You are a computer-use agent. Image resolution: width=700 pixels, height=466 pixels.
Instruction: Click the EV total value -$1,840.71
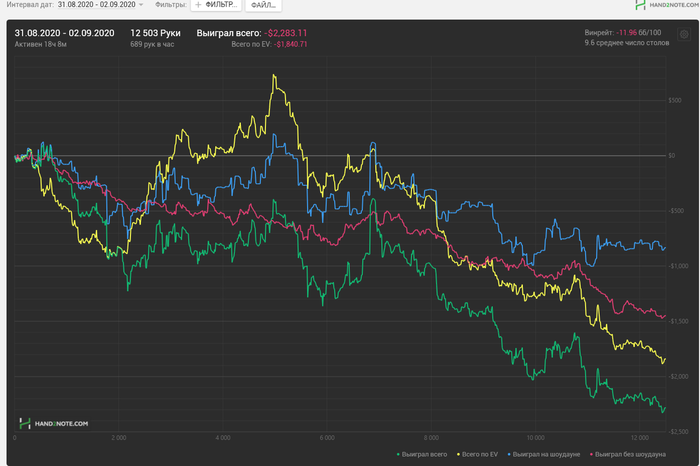click(x=289, y=45)
